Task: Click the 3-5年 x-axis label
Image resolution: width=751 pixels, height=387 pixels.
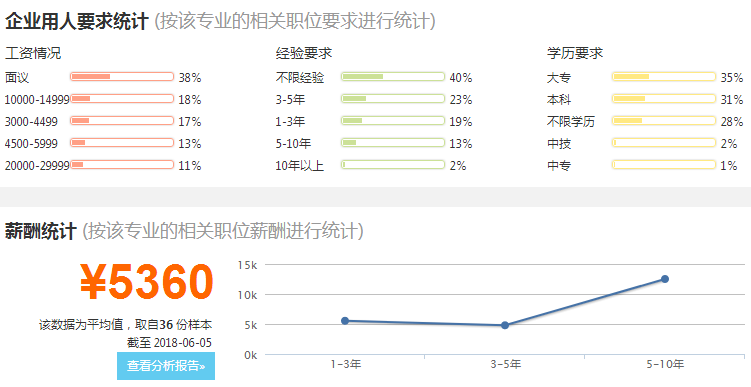Action: click(x=506, y=364)
